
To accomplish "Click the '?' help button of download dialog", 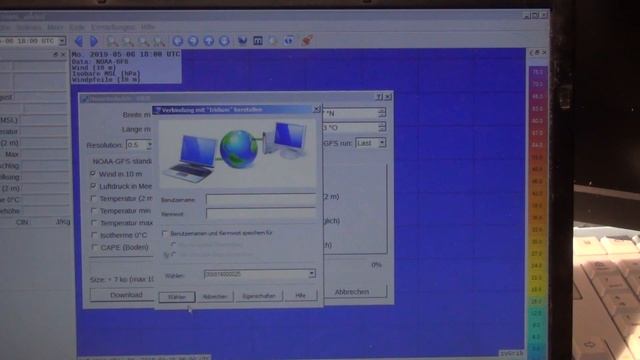I will [379, 97].
